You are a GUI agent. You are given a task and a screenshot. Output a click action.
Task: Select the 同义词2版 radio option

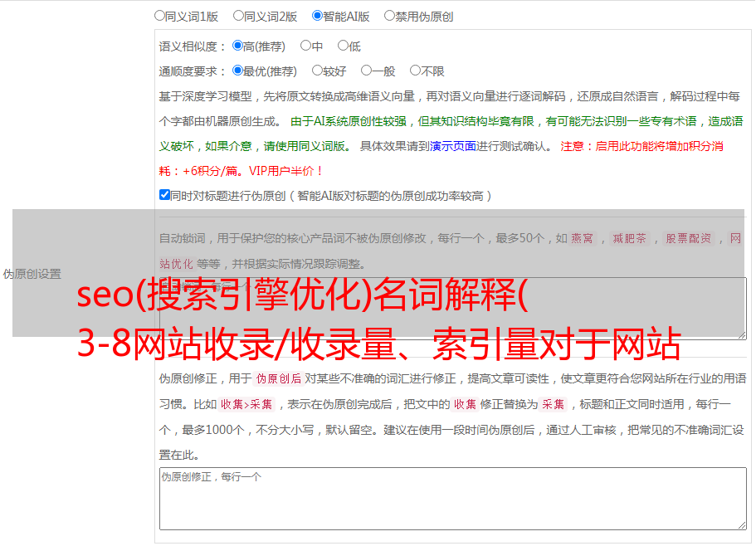pyautogui.click(x=238, y=16)
